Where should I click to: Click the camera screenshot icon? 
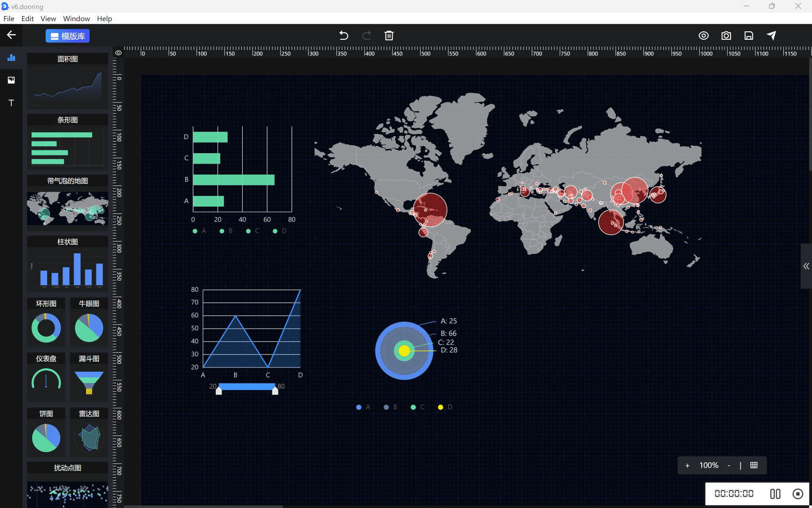click(x=726, y=36)
